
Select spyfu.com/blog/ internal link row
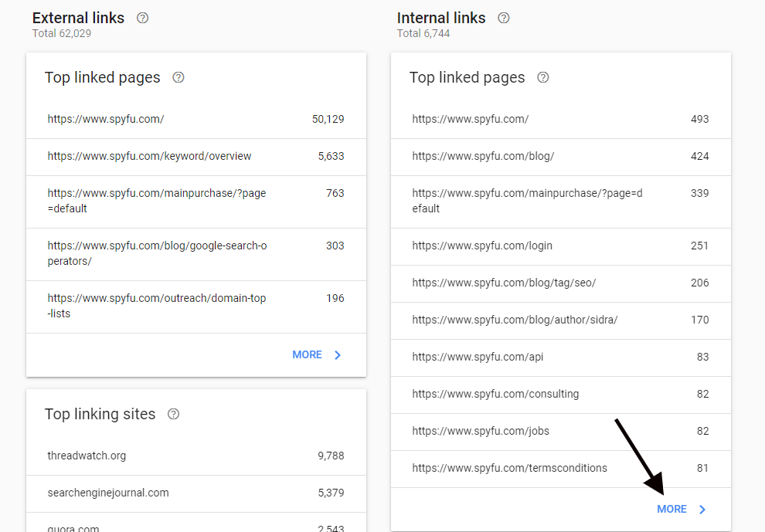pos(483,156)
